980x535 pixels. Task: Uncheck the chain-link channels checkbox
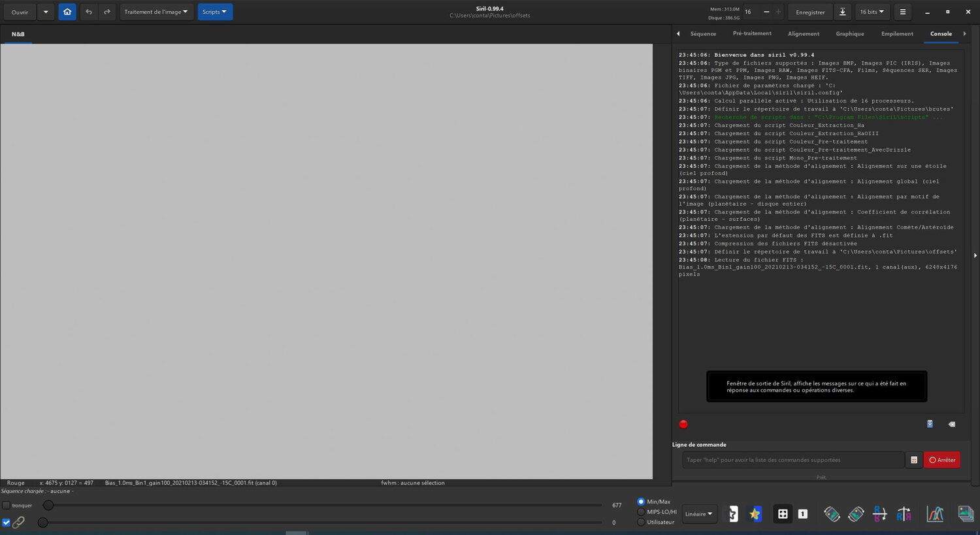6,523
